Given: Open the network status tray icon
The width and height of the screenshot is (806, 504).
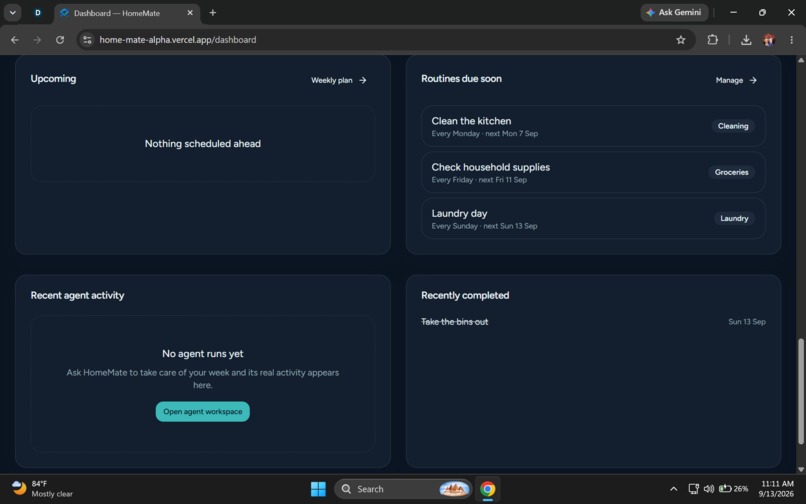Looking at the screenshot, I should click(x=693, y=489).
